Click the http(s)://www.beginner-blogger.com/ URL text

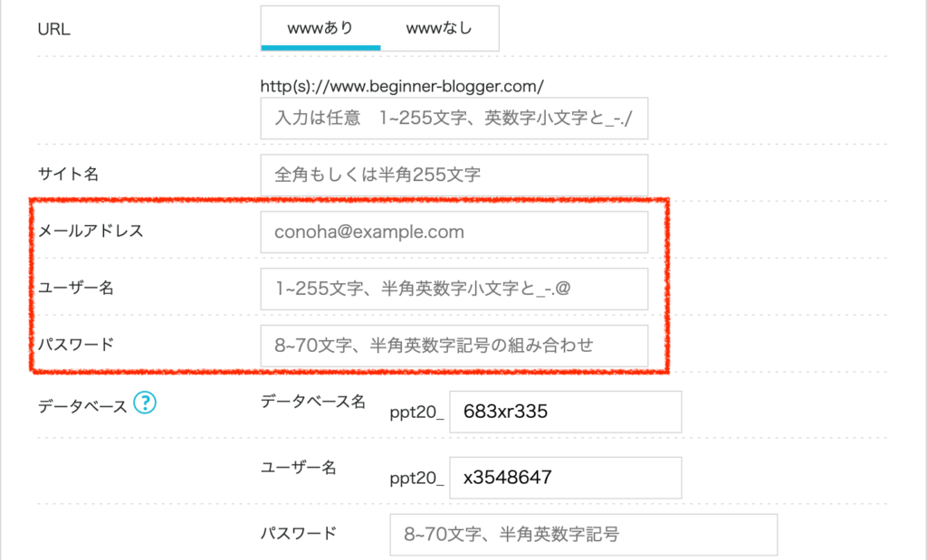[402, 87]
